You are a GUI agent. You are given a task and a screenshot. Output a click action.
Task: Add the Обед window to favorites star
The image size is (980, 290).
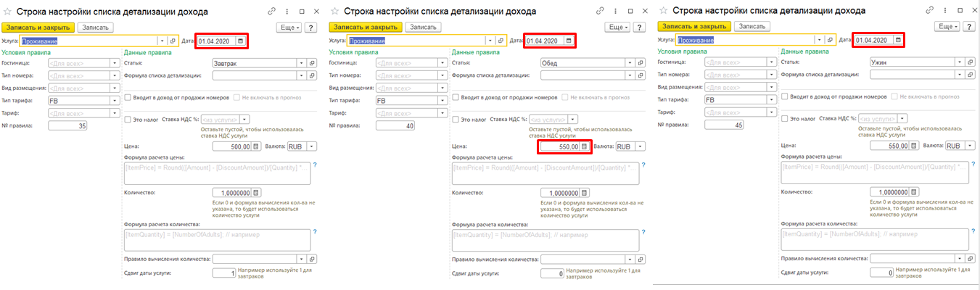[x=334, y=12]
